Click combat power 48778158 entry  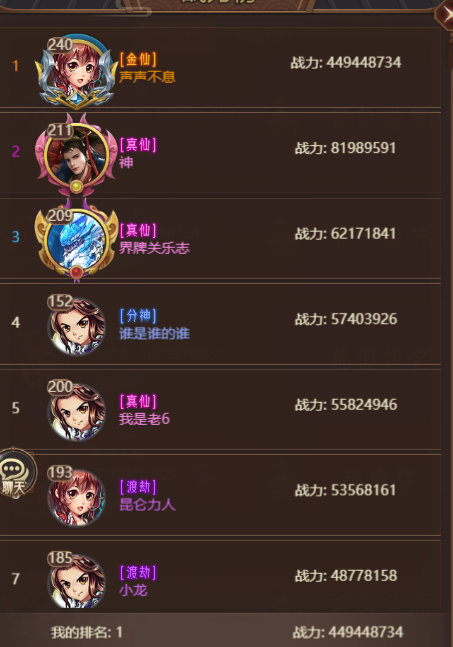tap(346, 575)
